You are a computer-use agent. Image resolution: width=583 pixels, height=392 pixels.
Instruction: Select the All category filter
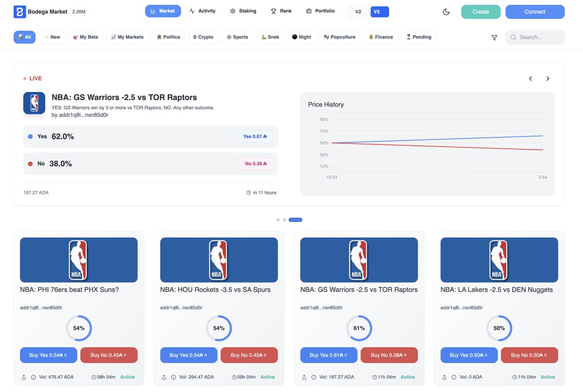click(x=24, y=37)
